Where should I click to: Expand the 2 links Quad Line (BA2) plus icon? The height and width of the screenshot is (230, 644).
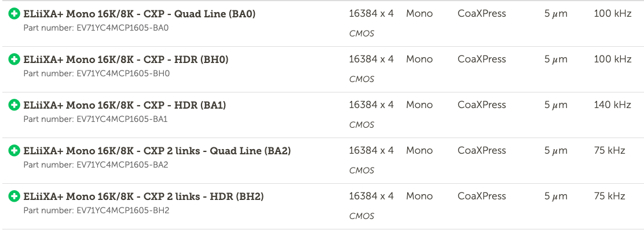(14, 151)
